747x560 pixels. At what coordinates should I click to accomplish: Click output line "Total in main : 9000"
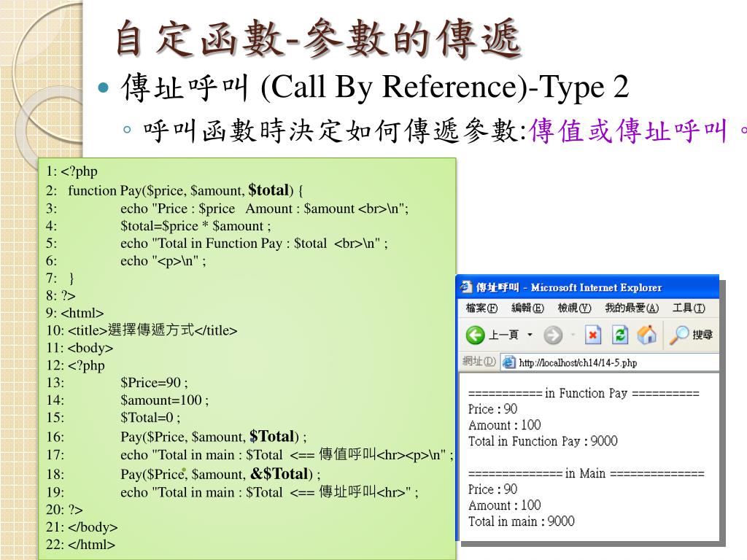[x=521, y=521]
